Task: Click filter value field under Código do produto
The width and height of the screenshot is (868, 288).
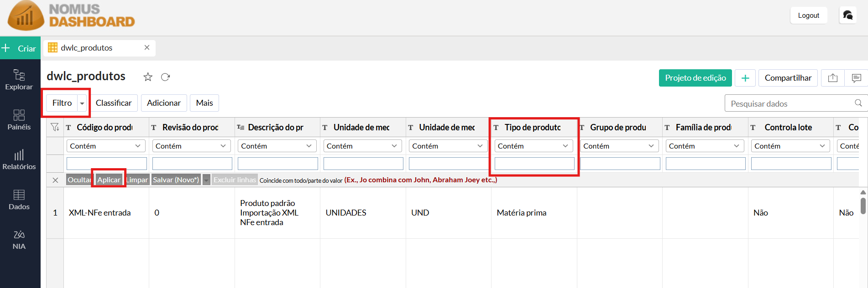Action: coord(107,164)
